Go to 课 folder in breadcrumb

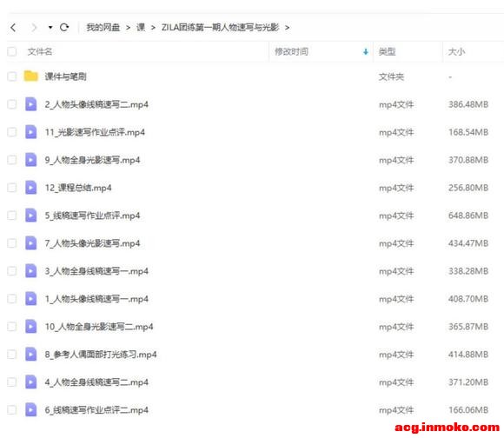(141, 28)
